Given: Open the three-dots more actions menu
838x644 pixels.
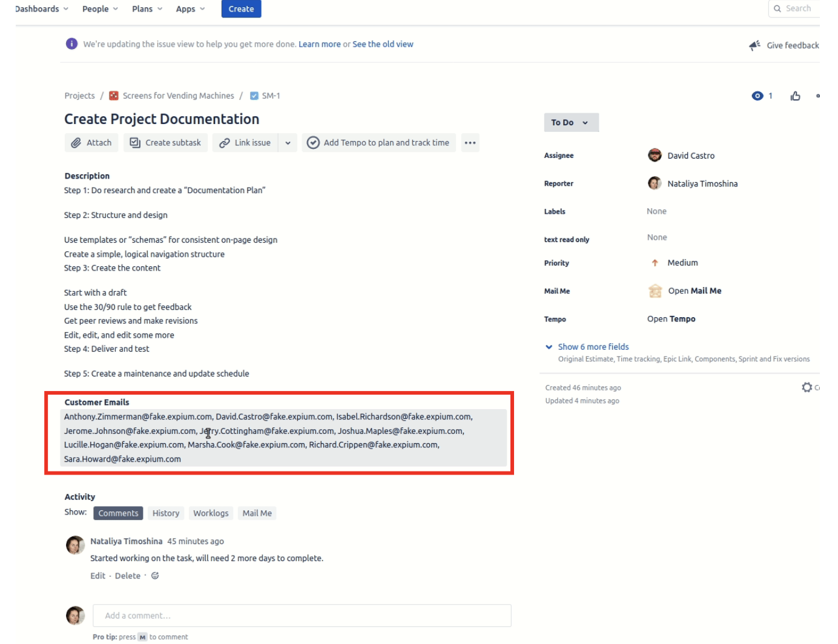Looking at the screenshot, I should click(x=470, y=143).
